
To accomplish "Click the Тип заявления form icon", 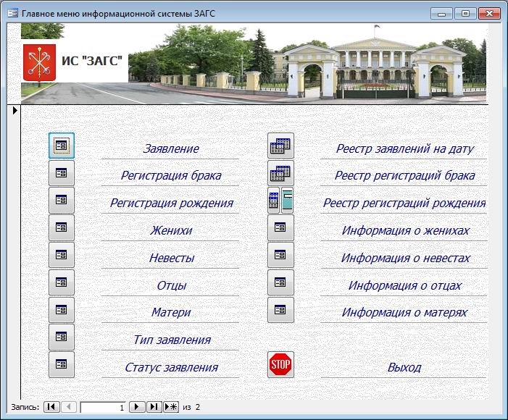I will click(x=62, y=337).
